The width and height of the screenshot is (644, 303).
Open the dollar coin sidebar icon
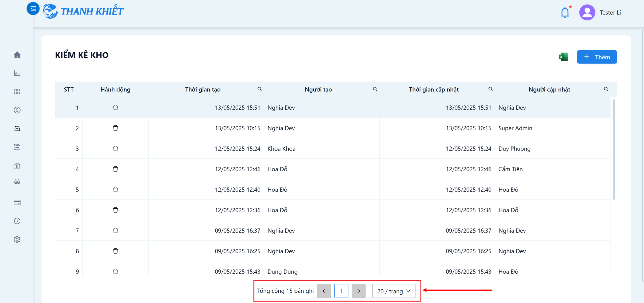point(17,110)
